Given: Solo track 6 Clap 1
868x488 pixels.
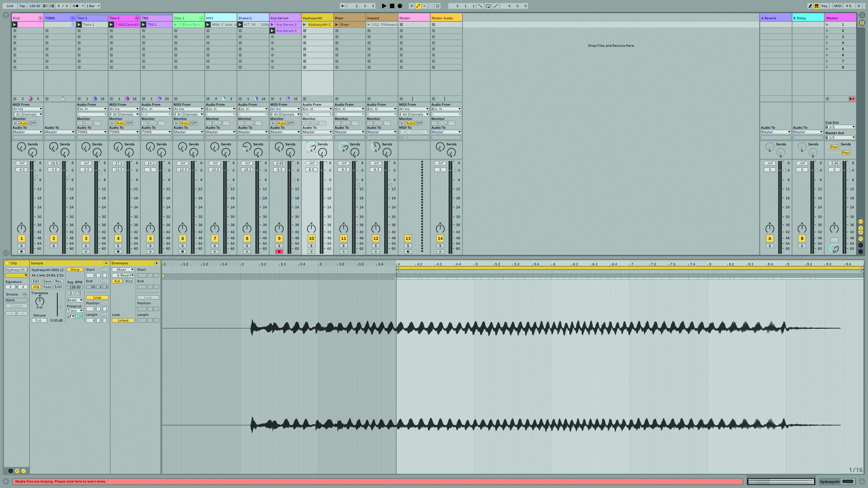Looking at the screenshot, I should pyautogui.click(x=182, y=246).
